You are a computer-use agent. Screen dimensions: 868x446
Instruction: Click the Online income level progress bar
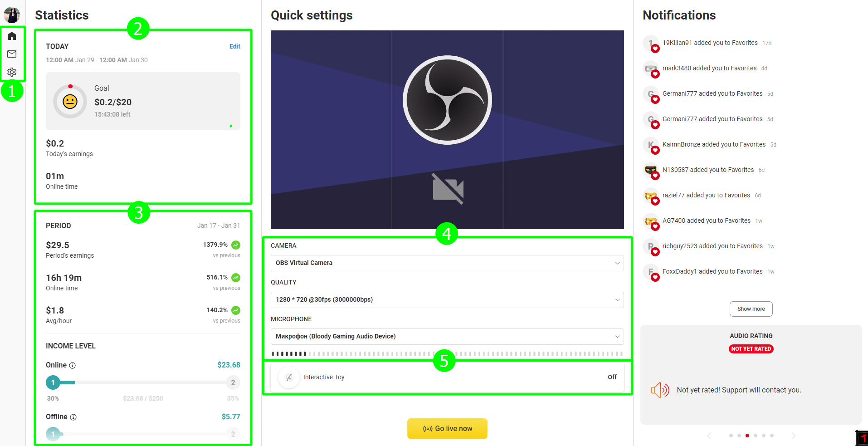point(143,382)
